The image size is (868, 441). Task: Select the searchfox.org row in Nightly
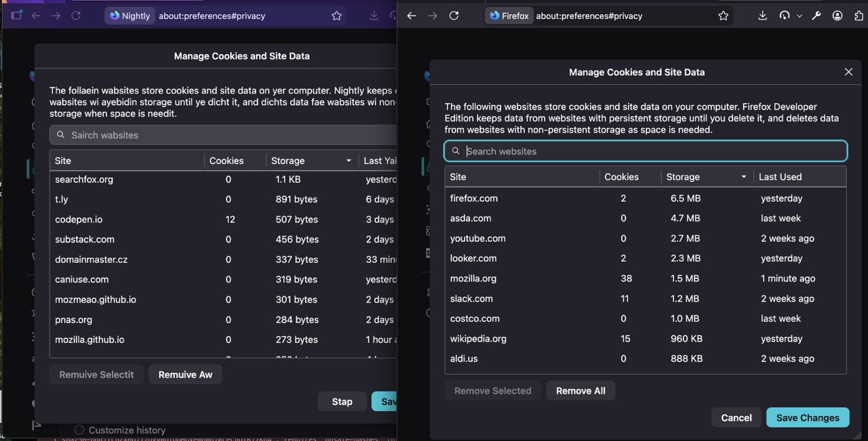pos(223,180)
